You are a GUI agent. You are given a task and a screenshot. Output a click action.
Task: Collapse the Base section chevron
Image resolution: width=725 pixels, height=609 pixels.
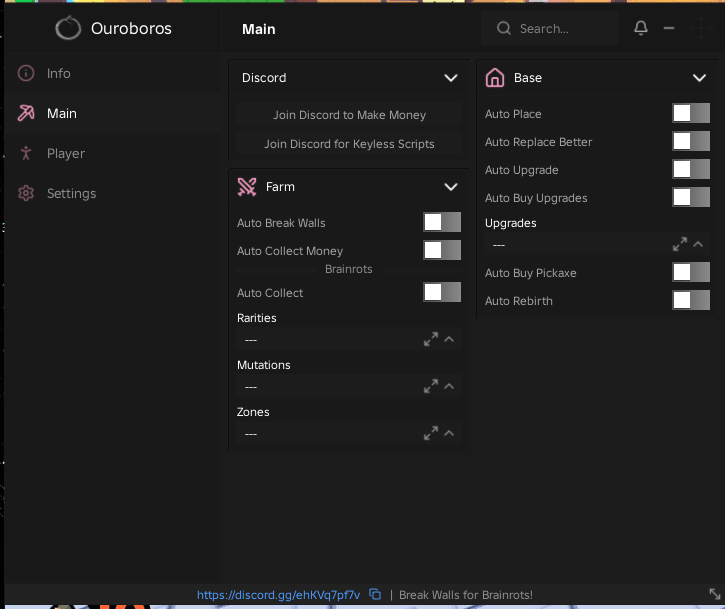pyautogui.click(x=699, y=78)
